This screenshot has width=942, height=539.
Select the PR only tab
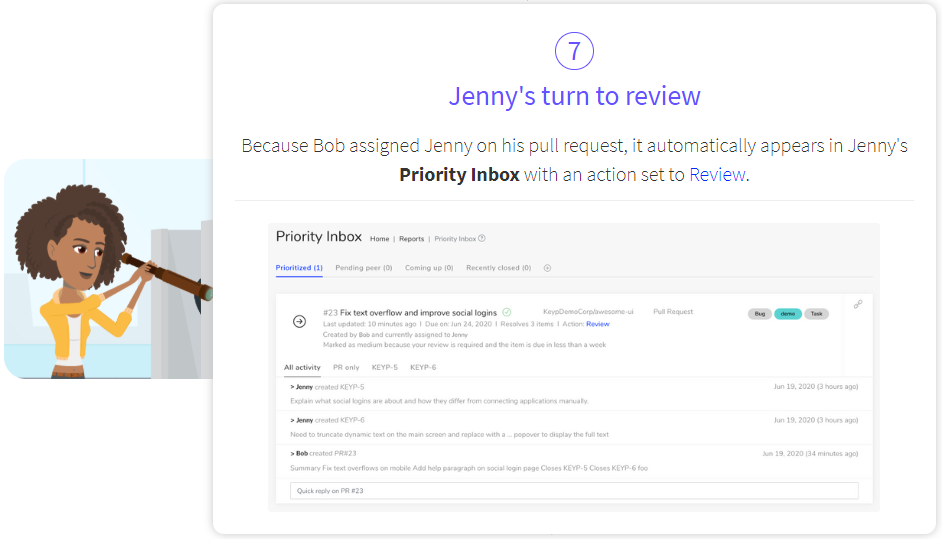(x=346, y=367)
